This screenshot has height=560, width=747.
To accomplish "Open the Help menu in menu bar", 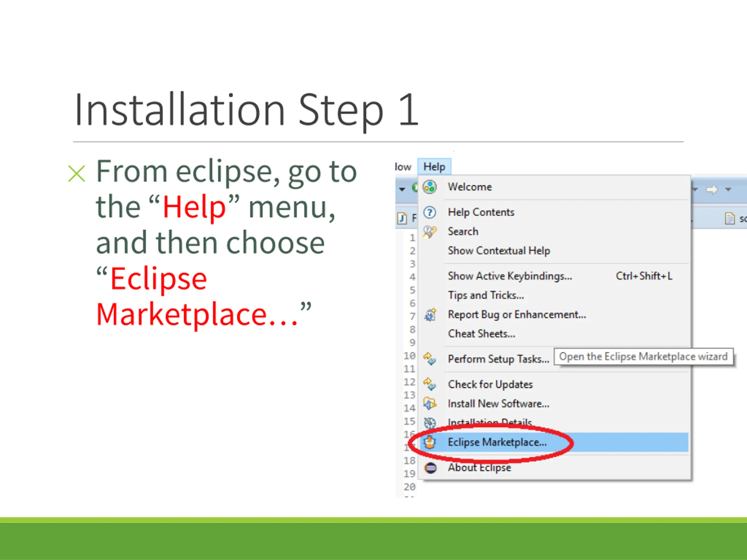I will [434, 167].
